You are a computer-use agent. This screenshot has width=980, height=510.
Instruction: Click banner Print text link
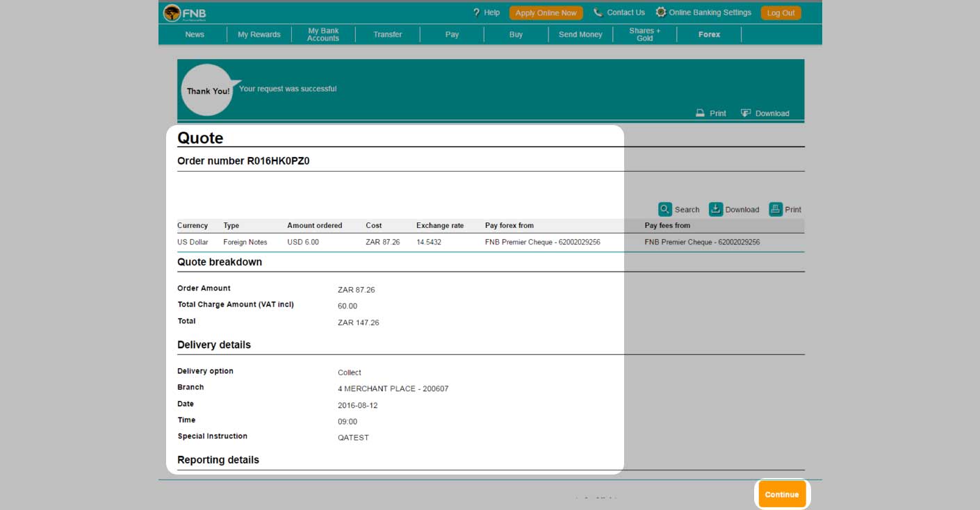click(x=718, y=113)
